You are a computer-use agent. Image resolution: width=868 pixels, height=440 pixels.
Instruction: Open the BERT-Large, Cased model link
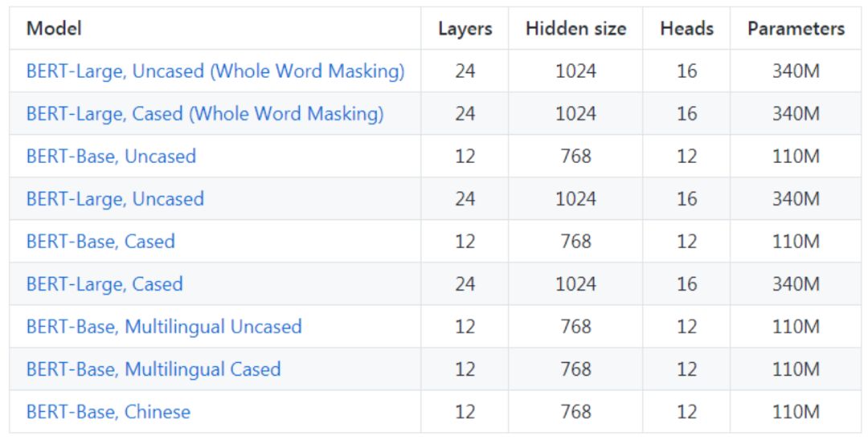click(x=104, y=284)
